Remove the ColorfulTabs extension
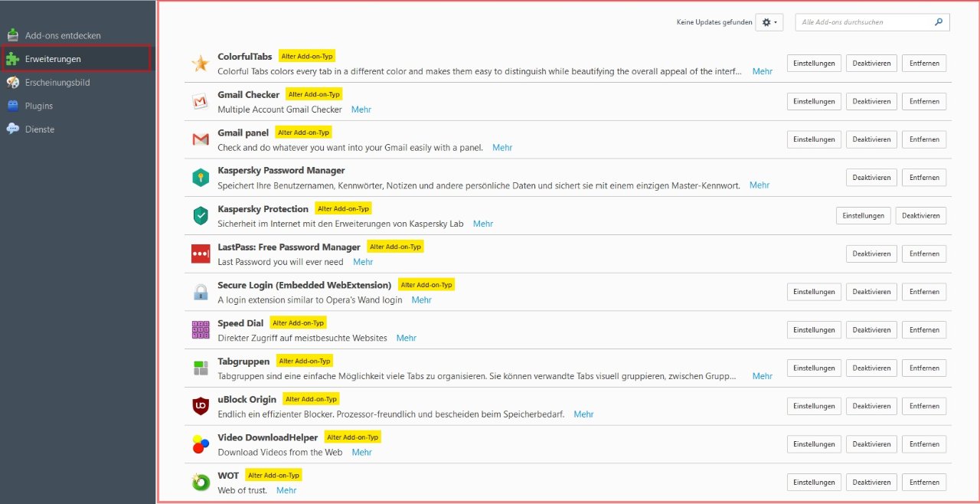The height and width of the screenshot is (504, 980). (924, 63)
